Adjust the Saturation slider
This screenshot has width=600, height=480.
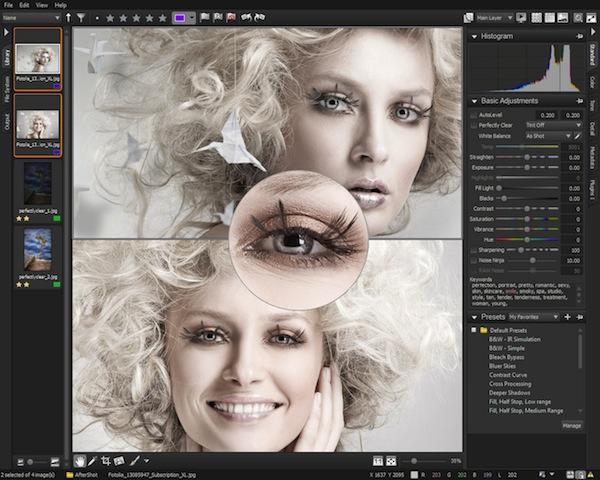(x=527, y=219)
